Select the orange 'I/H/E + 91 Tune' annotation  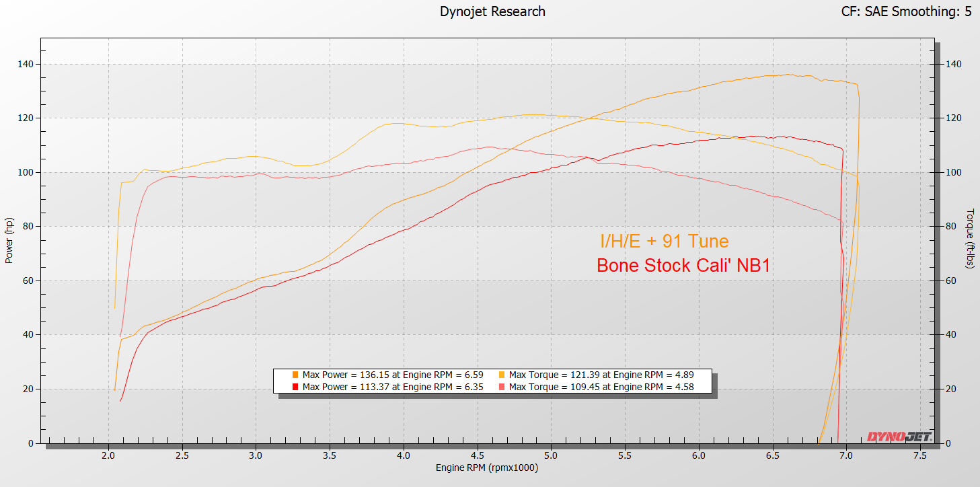[x=664, y=241]
